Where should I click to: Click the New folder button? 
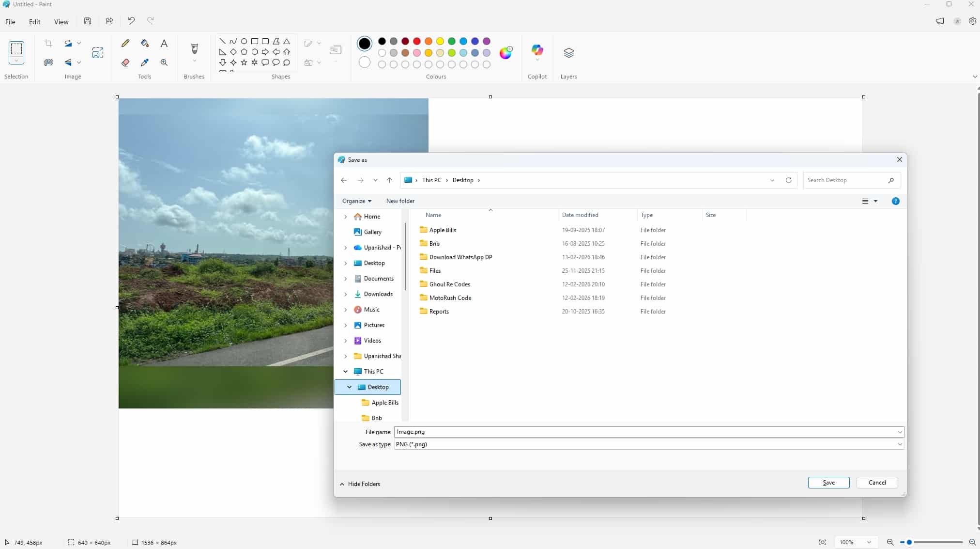pyautogui.click(x=400, y=201)
